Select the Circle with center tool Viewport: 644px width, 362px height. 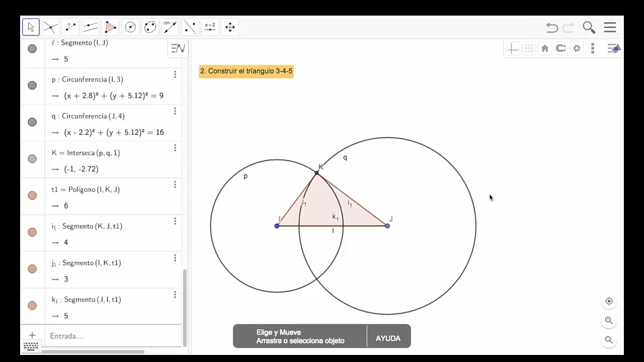[130, 27]
